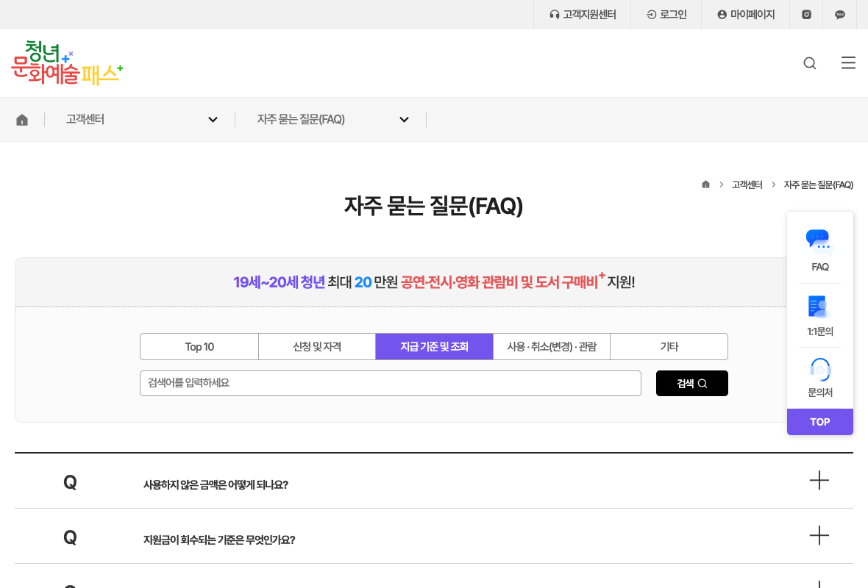Select the 기타 tab
The image size is (868, 588).
669,347
